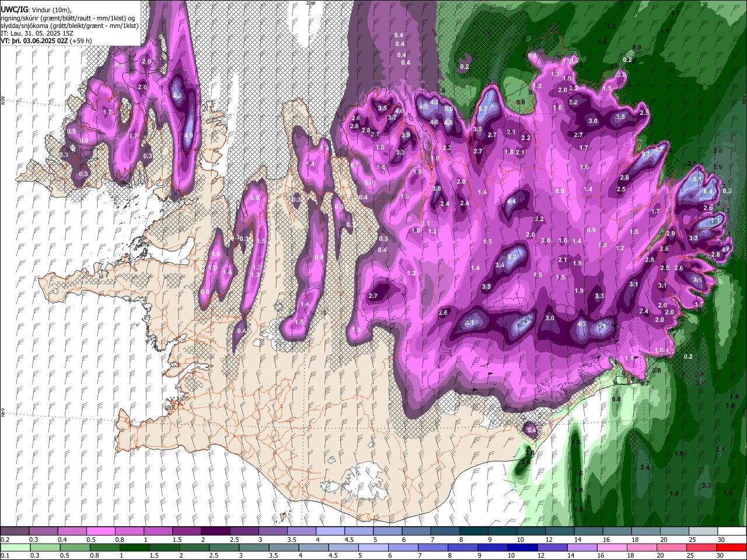
Task: Choose the steel-blue swatch labeled 6 in snow scale
Action: coord(416,531)
